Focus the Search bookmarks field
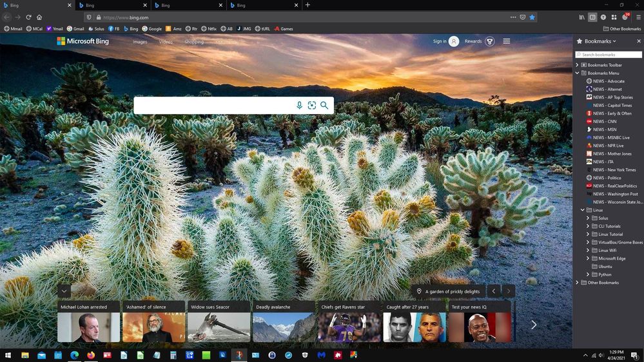The height and width of the screenshot is (362, 644). [x=609, y=54]
